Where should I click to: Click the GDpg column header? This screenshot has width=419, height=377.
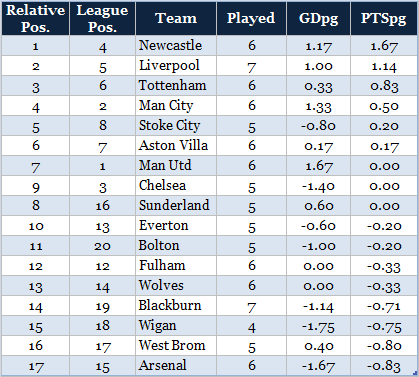(318, 18)
